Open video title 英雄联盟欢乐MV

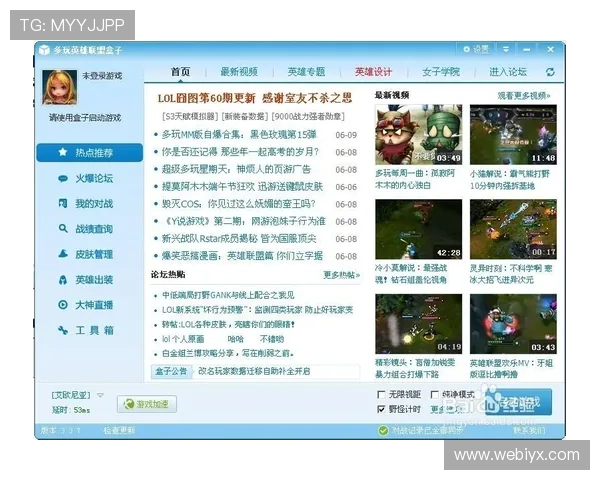tap(511, 369)
